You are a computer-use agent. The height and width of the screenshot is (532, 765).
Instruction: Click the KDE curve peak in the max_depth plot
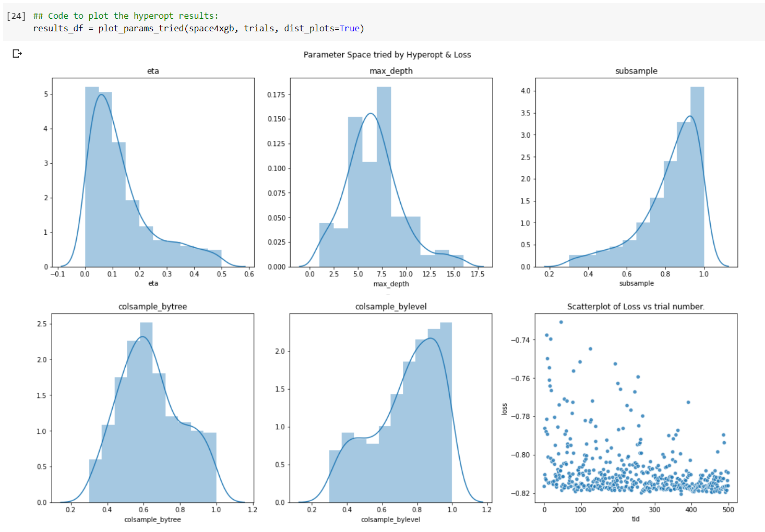tap(370, 113)
